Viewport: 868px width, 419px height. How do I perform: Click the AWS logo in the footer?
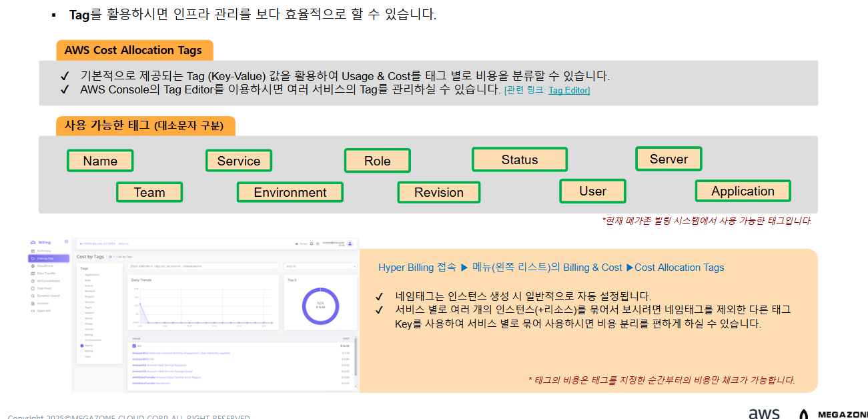tap(764, 413)
